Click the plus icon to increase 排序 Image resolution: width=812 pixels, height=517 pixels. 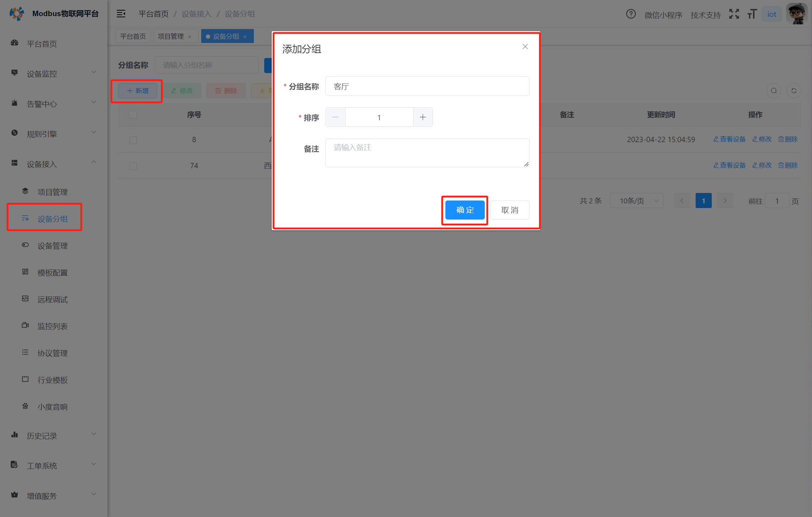point(422,117)
